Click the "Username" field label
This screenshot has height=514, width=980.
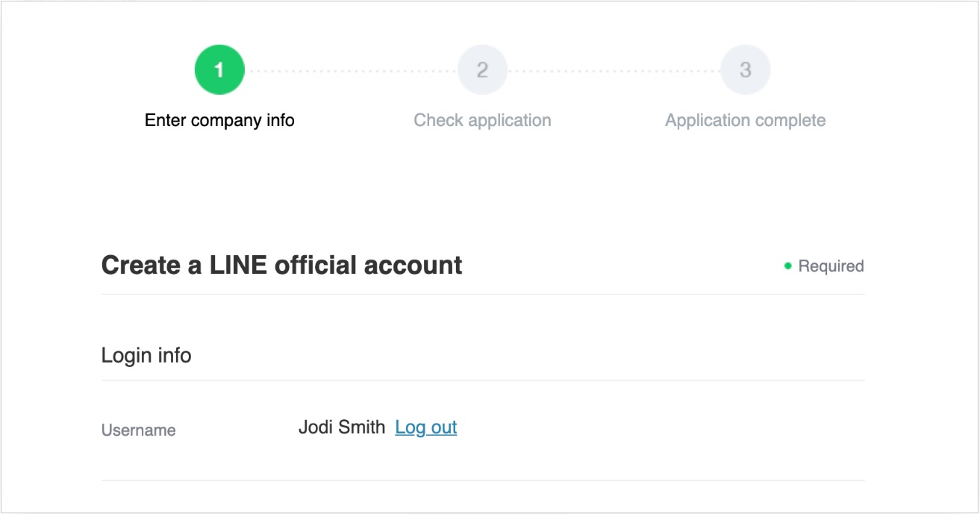(x=139, y=430)
